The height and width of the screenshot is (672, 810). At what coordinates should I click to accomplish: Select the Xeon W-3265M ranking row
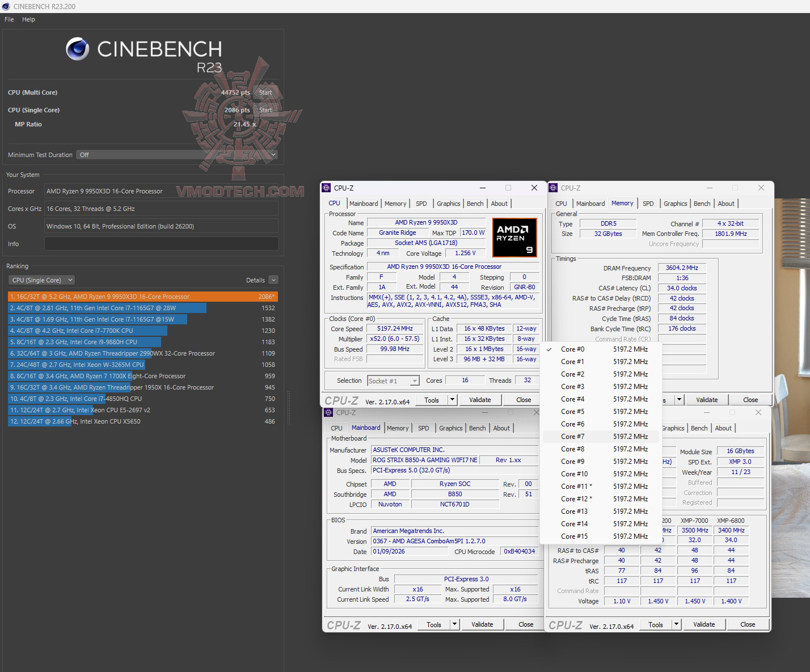coord(143,365)
